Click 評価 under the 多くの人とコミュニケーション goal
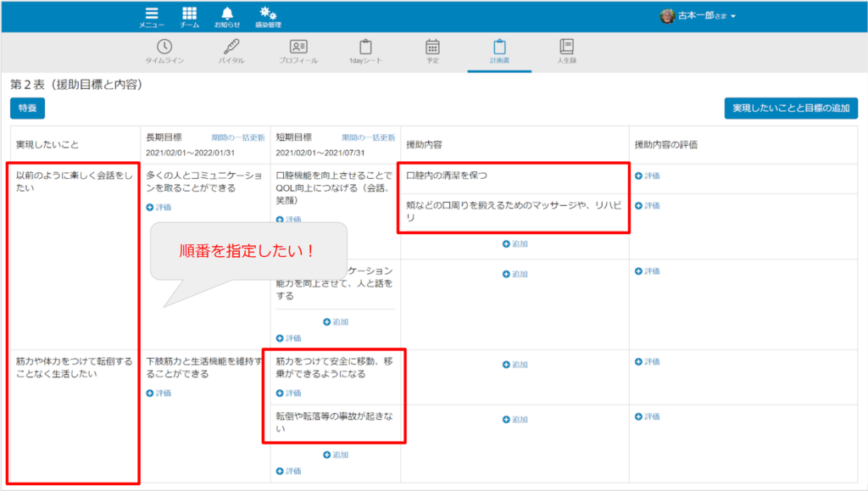The image size is (868, 491). [x=159, y=207]
